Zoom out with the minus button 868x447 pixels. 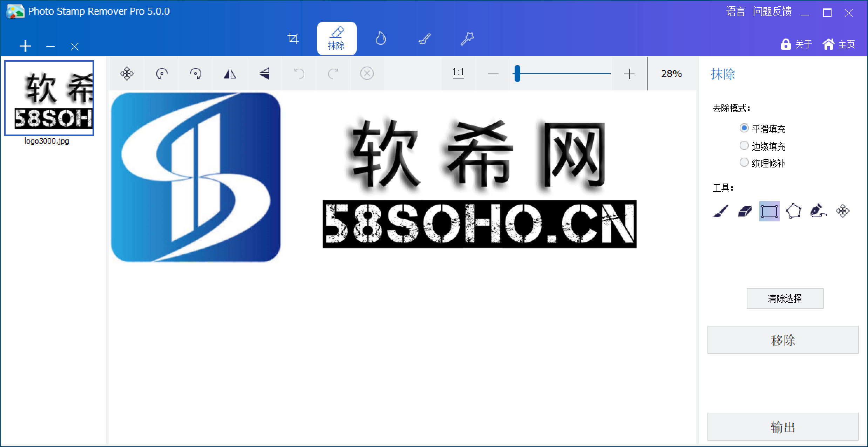[x=493, y=74]
